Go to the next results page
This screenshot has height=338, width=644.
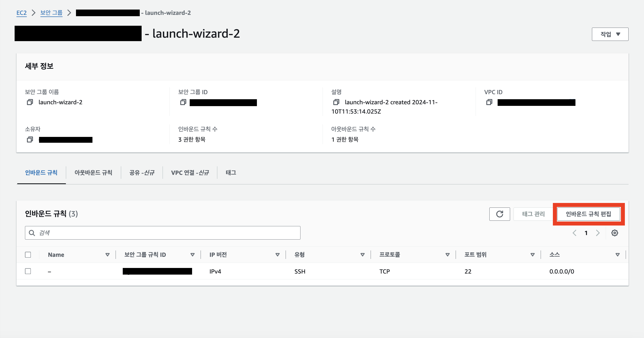(598, 233)
